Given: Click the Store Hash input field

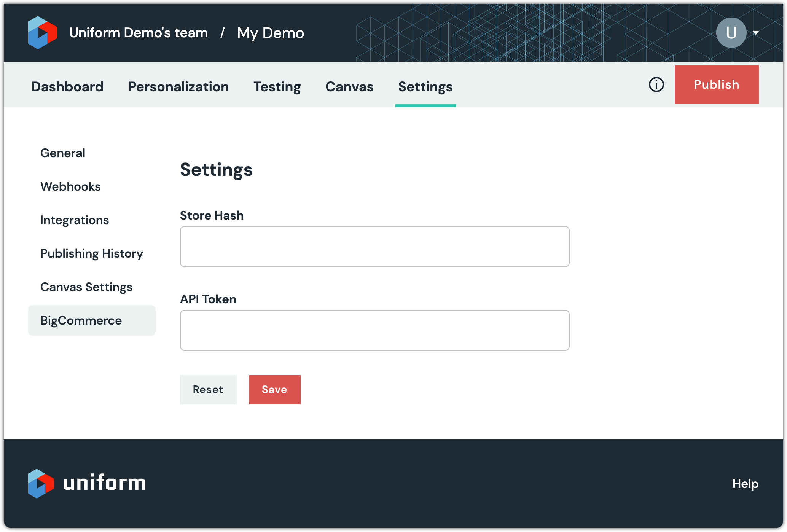Looking at the screenshot, I should pos(374,247).
